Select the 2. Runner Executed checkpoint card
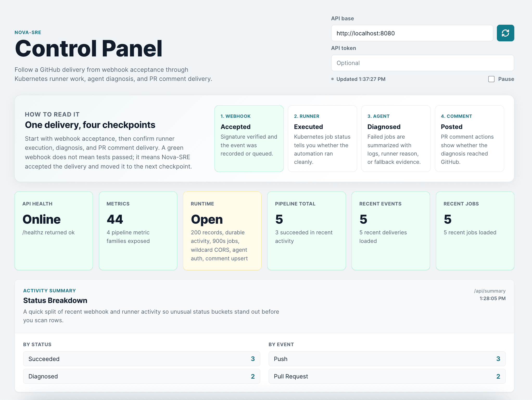532x400 pixels. click(x=322, y=138)
